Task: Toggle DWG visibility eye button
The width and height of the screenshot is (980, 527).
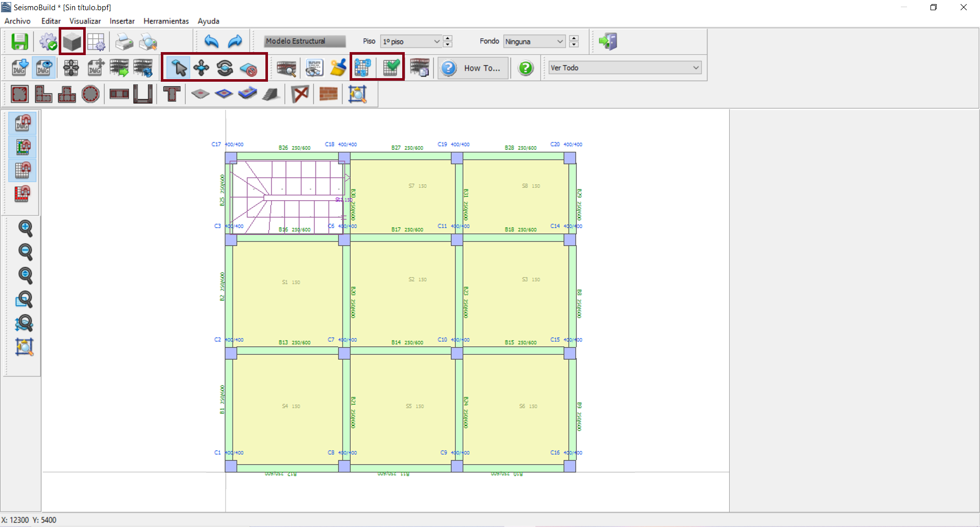Action: 44,68
